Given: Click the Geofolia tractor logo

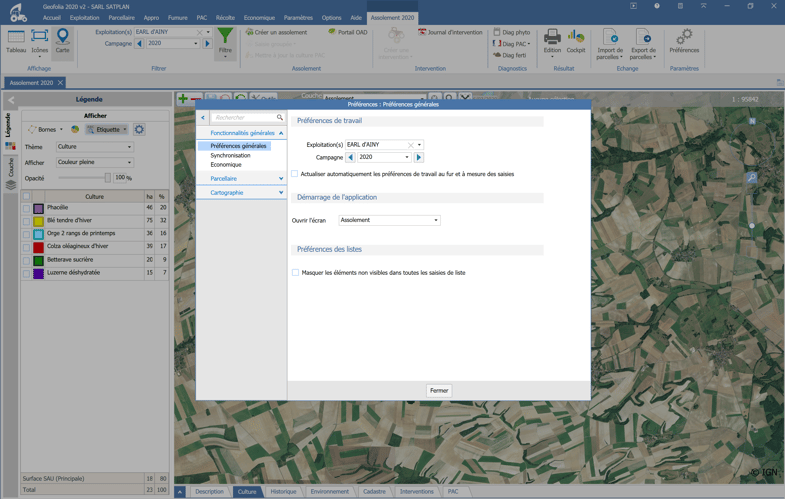Looking at the screenshot, I should (19, 13).
